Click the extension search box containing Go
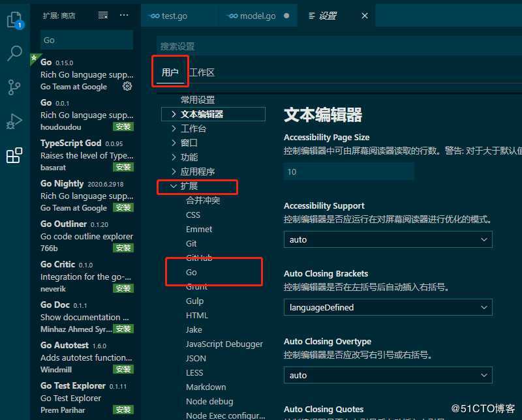Viewport: 522px width, 420px height. (x=87, y=40)
